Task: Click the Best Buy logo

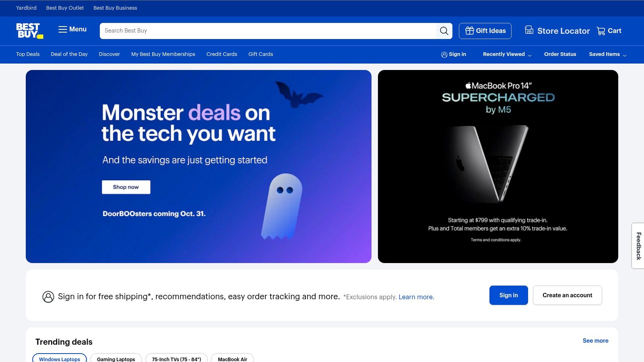Action: click(30, 31)
